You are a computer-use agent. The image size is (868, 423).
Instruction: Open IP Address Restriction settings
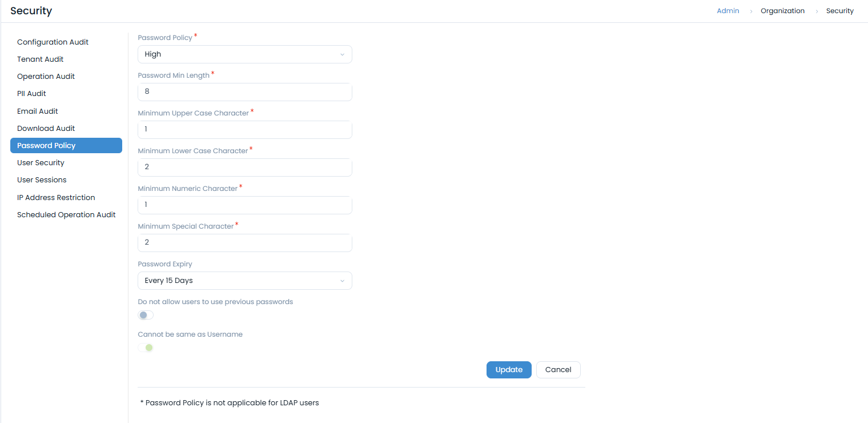pos(56,198)
